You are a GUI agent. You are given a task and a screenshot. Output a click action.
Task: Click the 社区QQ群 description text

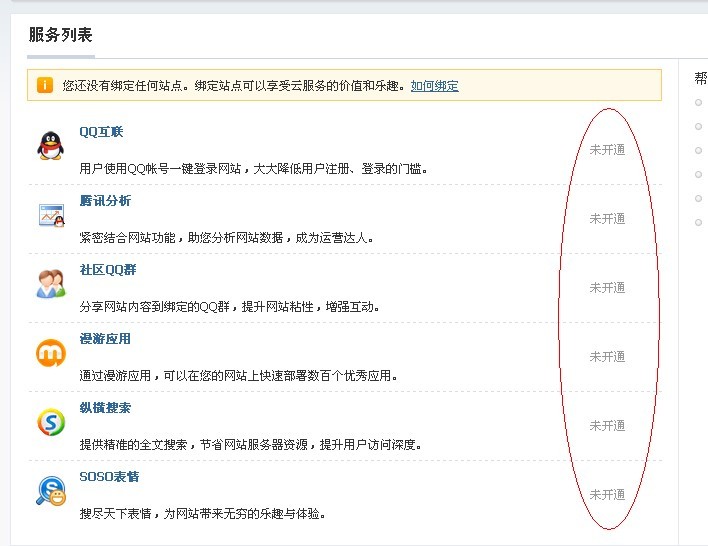click(x=229, y=307)
